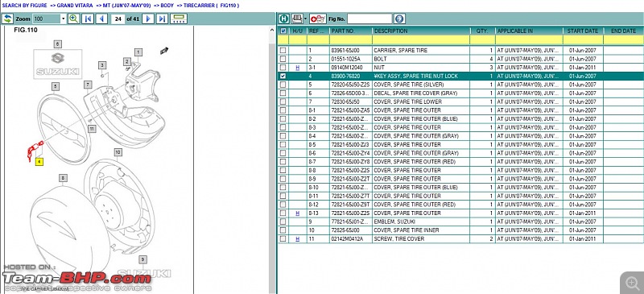
Task: Click the END DATE column header
Action: pyautogui.click(x=623, y=31)
